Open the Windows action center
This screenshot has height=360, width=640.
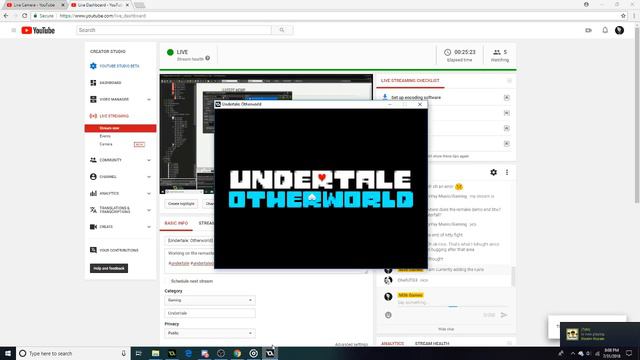pyautogui.click(x=629, y=353)
